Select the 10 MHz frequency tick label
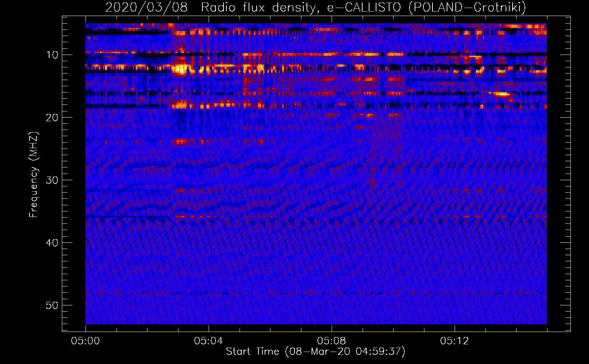This screenshot has height=364, width=589. [52, 55]
